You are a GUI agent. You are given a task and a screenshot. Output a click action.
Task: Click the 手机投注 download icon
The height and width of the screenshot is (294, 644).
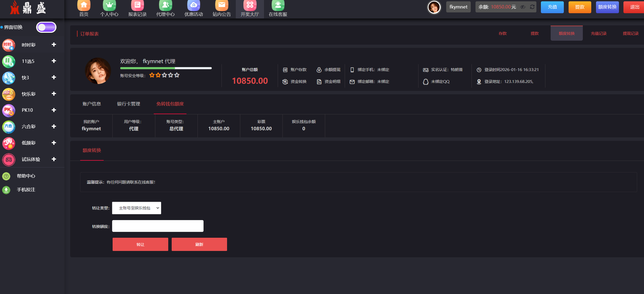[6, 190]
